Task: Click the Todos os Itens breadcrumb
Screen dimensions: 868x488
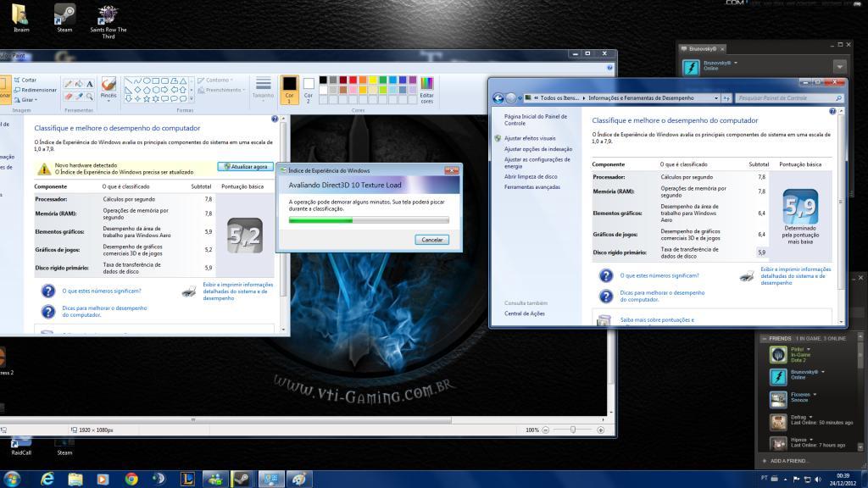Action: click(559, 98)
